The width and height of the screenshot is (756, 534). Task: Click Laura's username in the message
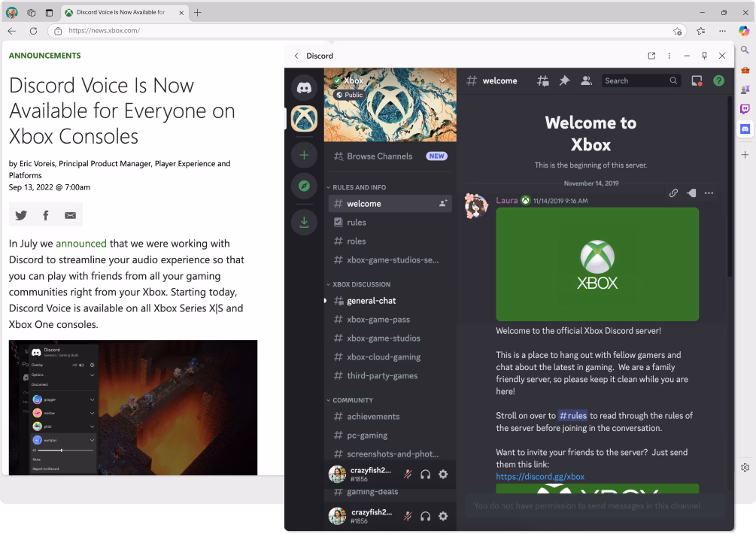[x=507, y=201]
